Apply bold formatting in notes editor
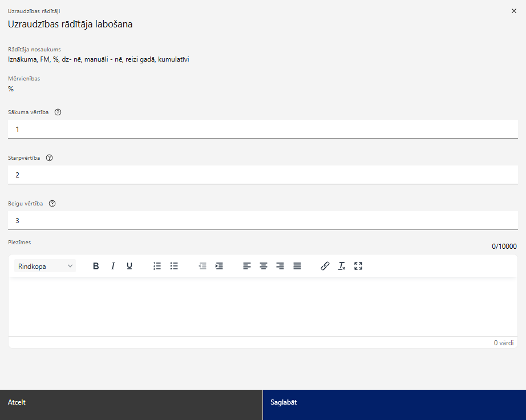 tap(96, 266)
